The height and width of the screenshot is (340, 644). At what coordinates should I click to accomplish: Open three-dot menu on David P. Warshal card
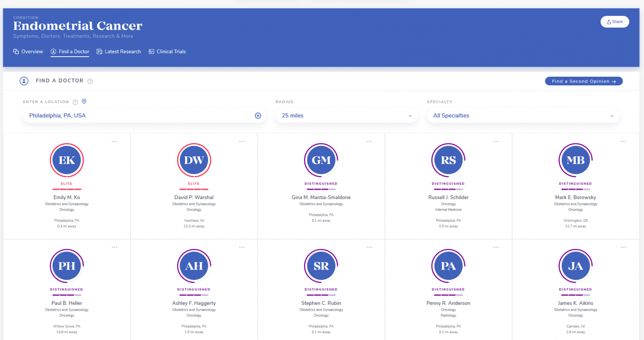(x=242, y=142)
